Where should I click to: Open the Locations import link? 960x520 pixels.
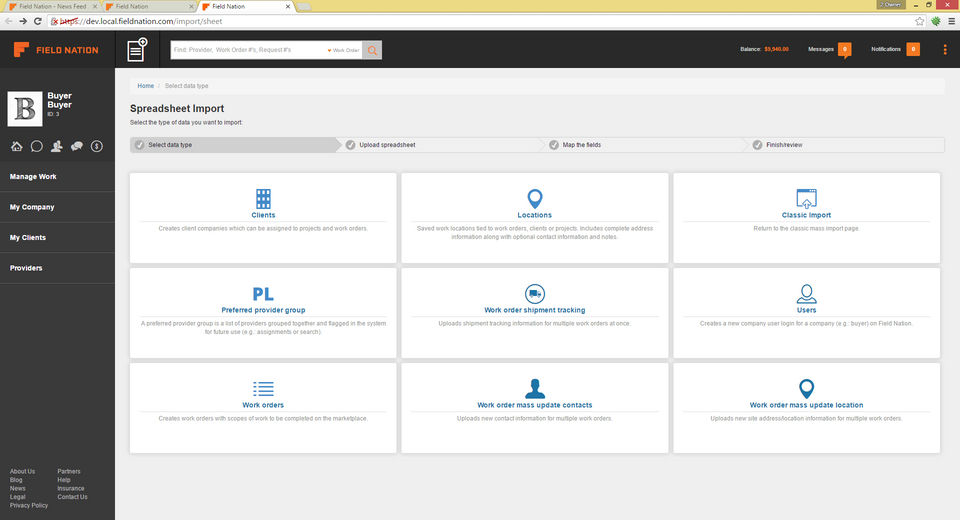point(534,215)
